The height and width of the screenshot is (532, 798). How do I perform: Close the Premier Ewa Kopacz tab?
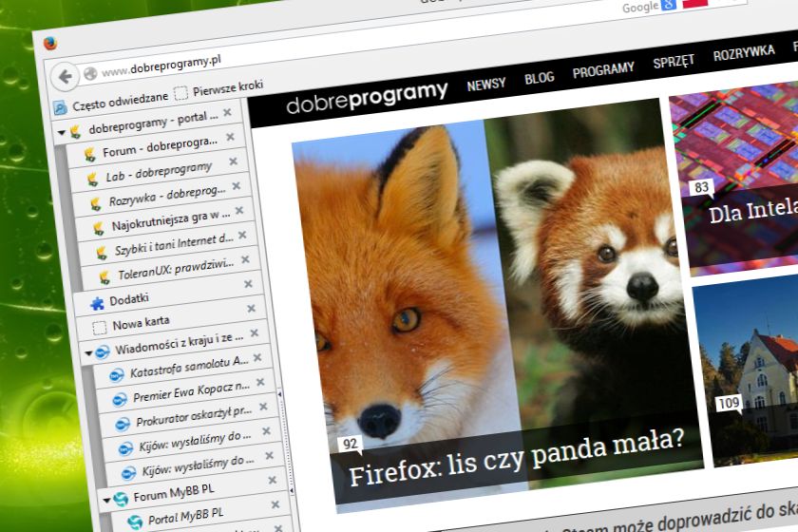[x=260, y=382]
